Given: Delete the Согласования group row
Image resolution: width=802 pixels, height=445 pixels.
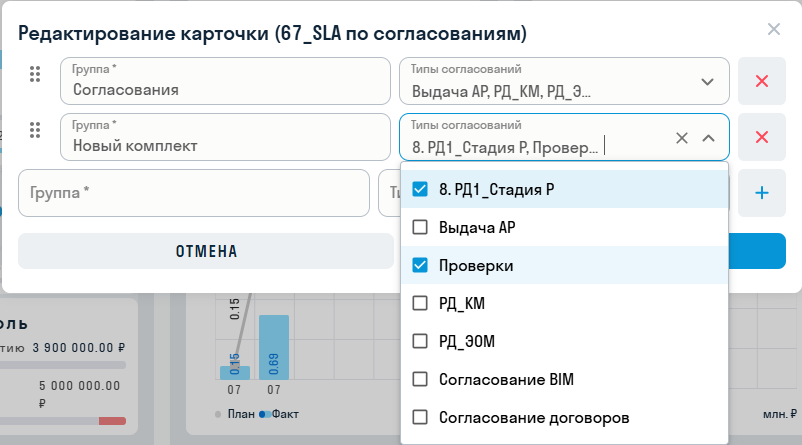Looking at the screenshot, I should (761, 81).
